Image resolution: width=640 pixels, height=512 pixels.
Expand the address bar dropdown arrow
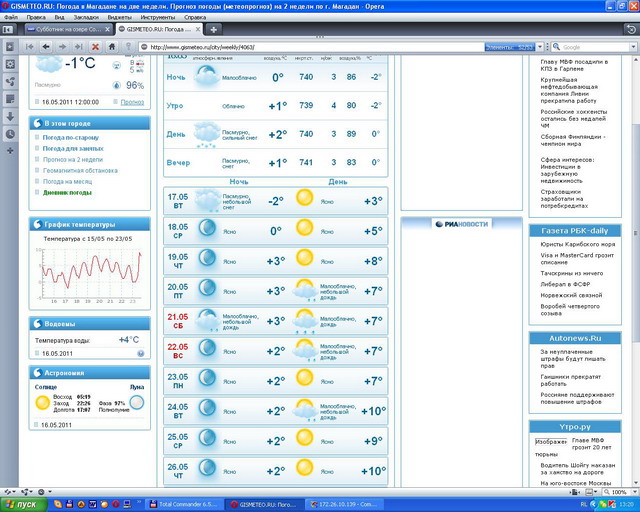click(539, 47)
